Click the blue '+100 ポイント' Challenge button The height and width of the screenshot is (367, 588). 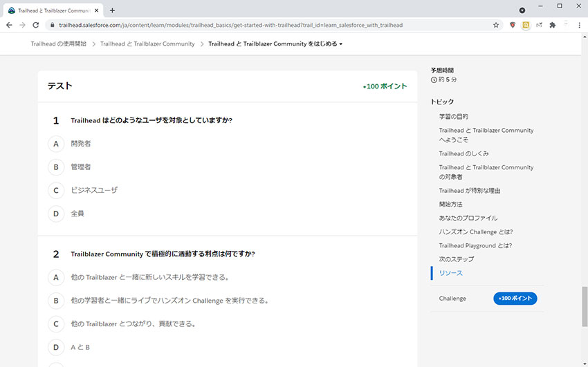pyautogui.click(x=515, y=299)
